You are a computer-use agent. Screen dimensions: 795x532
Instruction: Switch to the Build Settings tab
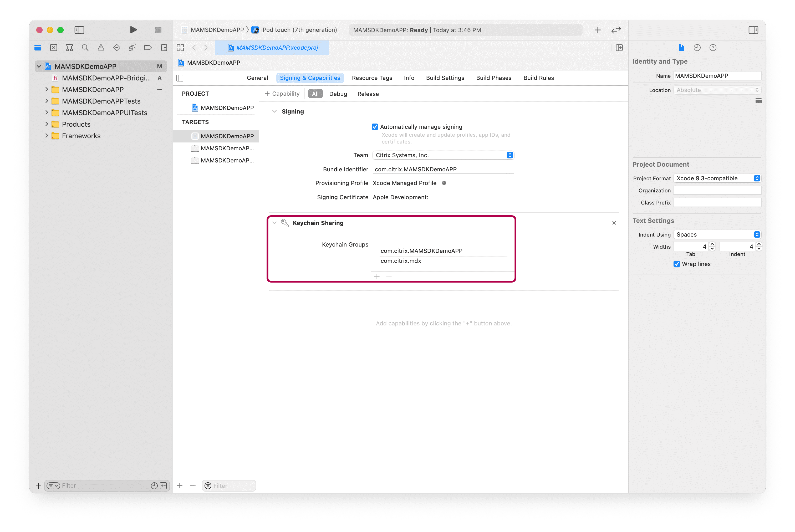pyautogui.click(x=445, y=78)
